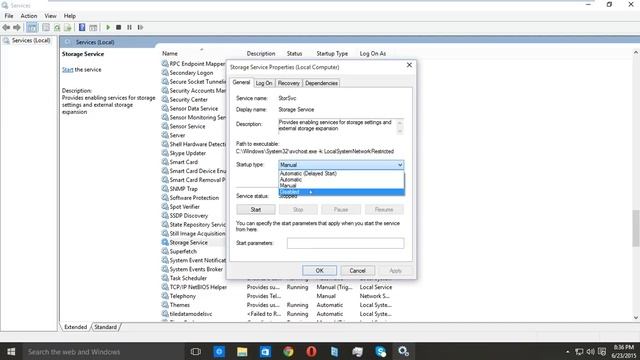Choose Disabled in the startup type list
The width and height of the screenshot is (640, 360).
click(x=341, y=192)
